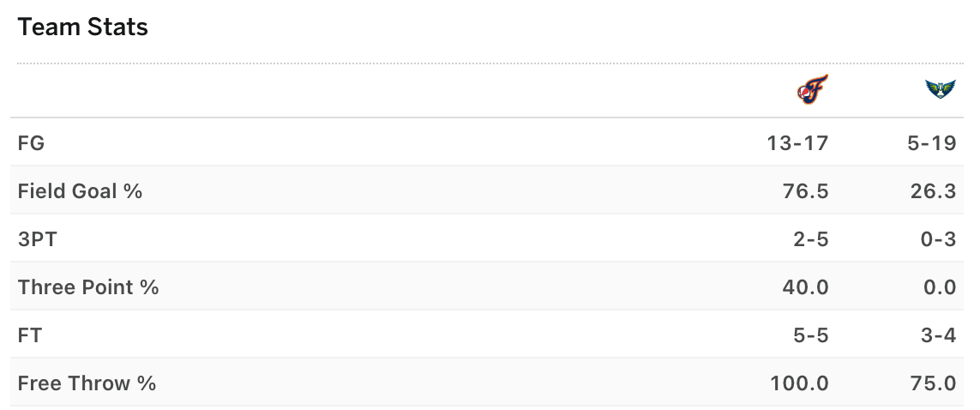Click the FG row label
The image size is (980, 410).
click(x=31, y=143)
